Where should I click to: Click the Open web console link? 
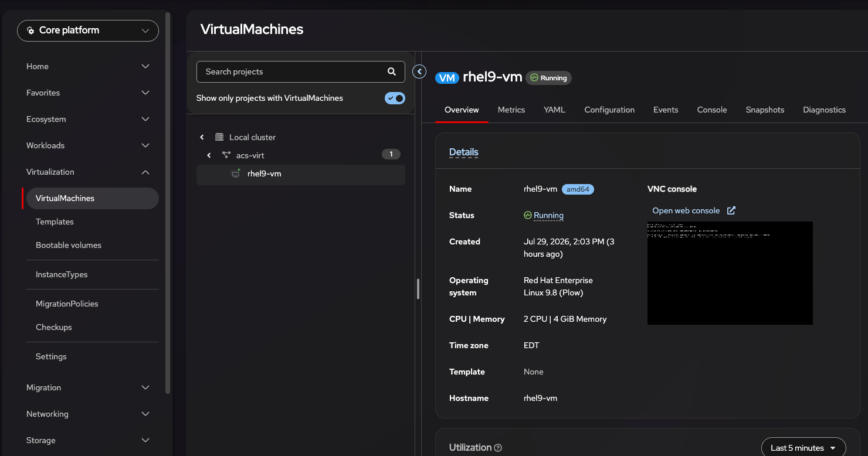click(686, 210)
